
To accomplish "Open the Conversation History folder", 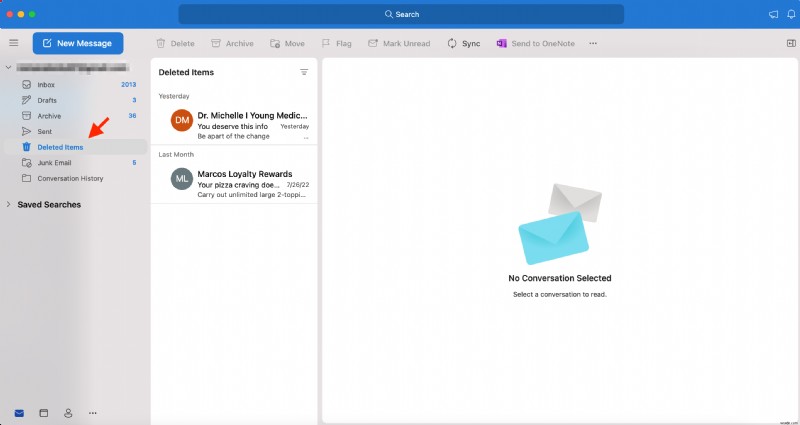I will 76,179.
